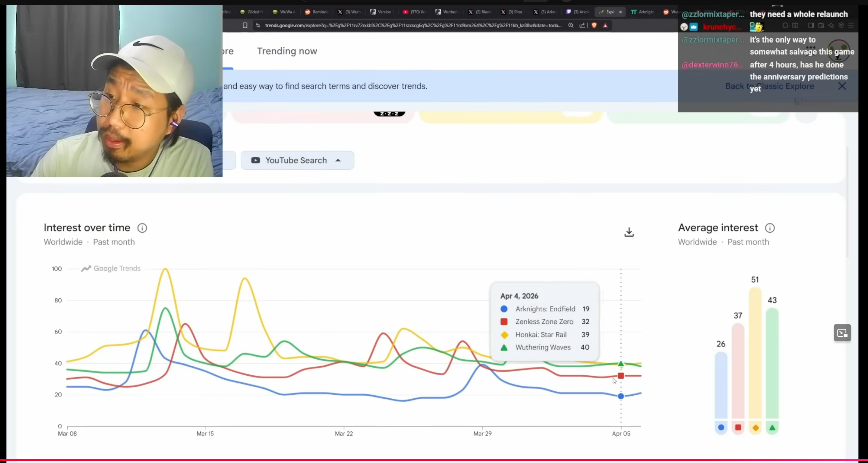The width and height of the screenshot is (868, 463).
Task: Click the Wuthering Waves row in the tooltip
Action: point(545,347)
